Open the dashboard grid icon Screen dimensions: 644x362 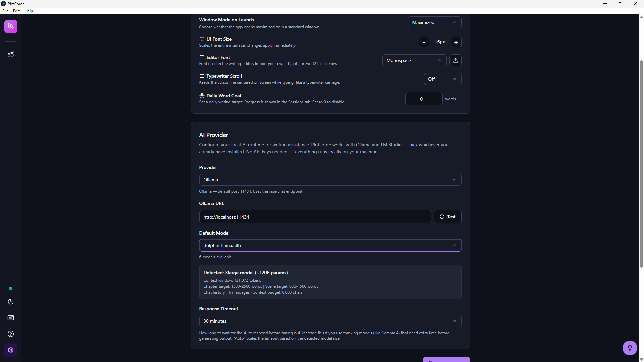tap(11, 54)
